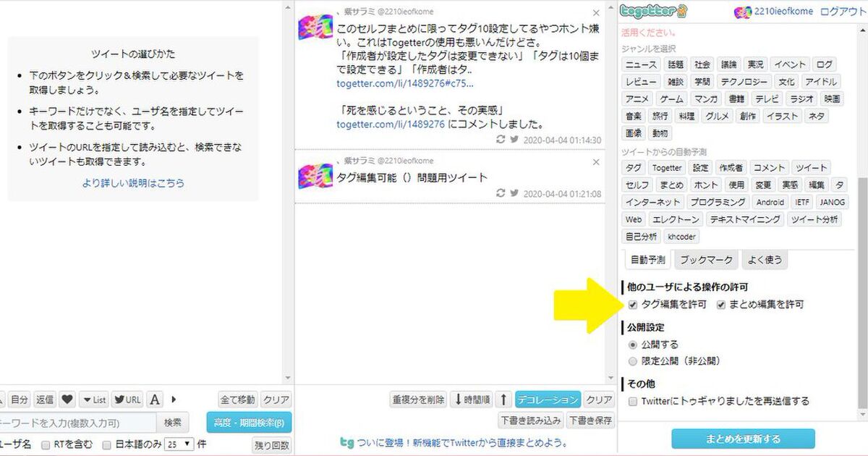868x456 pixels.
Task: Enable the 日本語のみ checkbox
Action: tap(107, 444)
